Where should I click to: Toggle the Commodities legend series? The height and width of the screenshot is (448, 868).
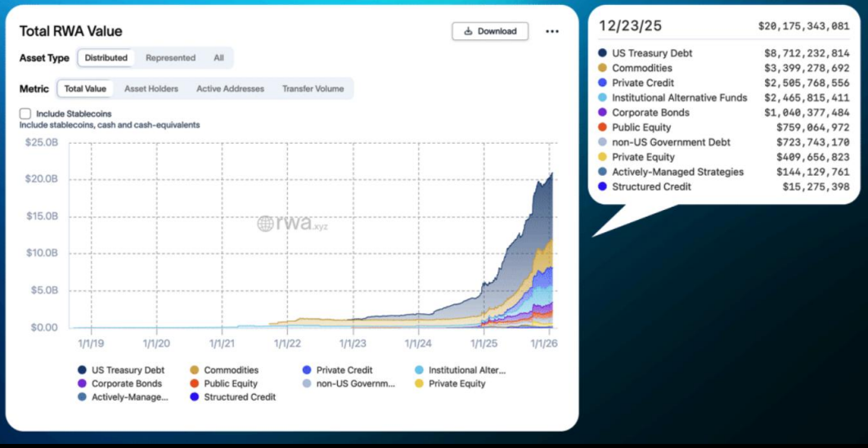194,370
